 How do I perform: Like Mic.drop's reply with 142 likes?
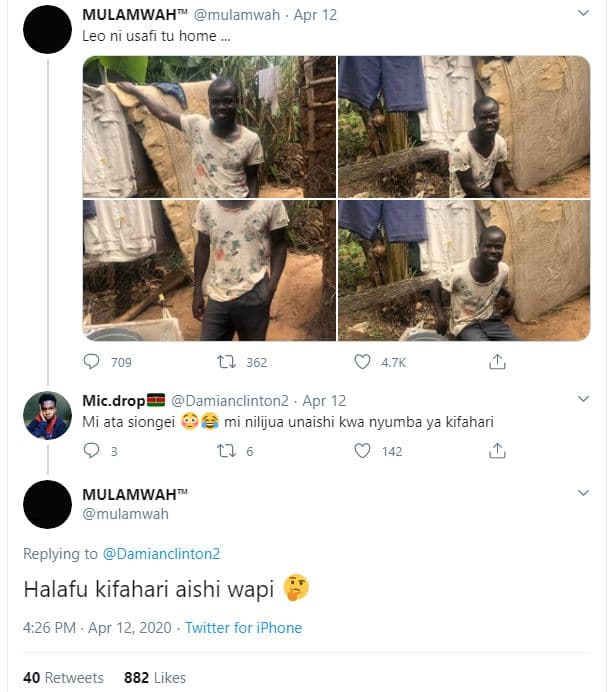(x=363, y=451)
